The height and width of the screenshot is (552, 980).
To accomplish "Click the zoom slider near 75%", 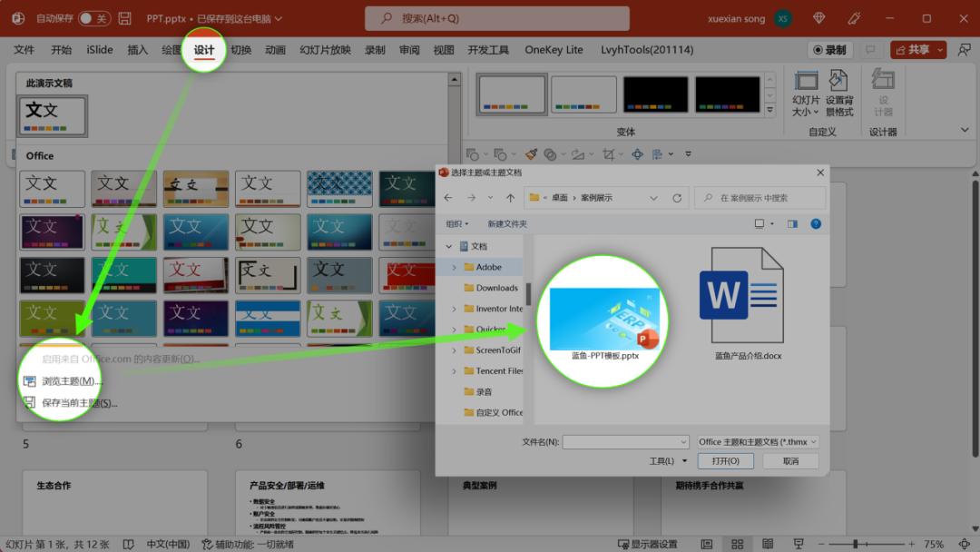I will 856,542.
